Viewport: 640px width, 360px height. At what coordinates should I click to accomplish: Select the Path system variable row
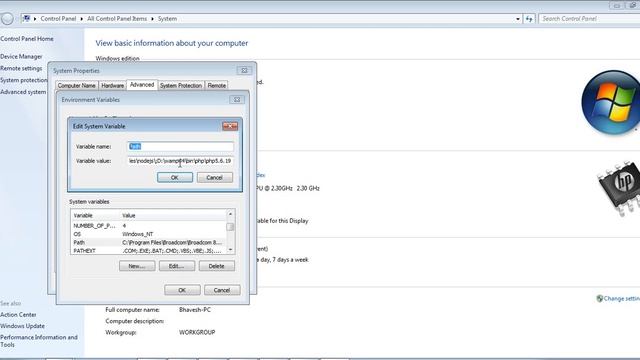click(149, 242)
